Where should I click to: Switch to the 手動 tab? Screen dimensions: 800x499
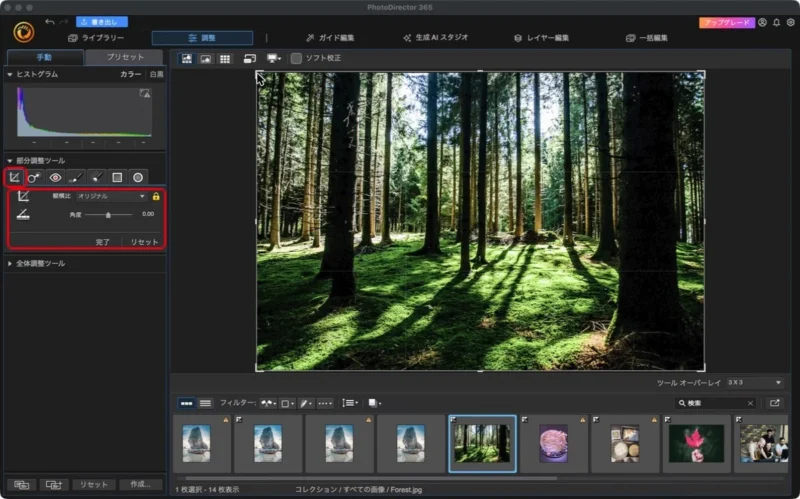(44, 57)
